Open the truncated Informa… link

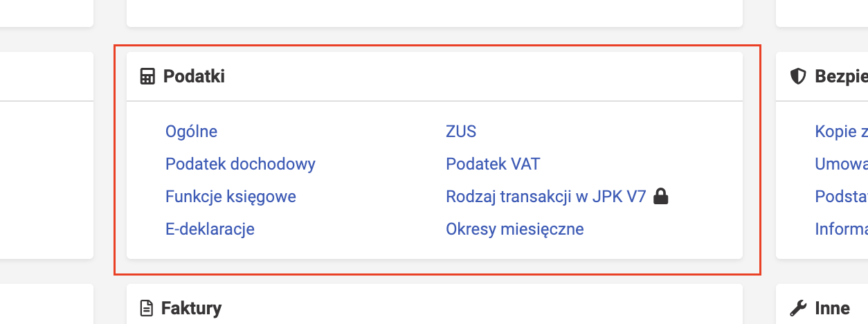point(842,228)
